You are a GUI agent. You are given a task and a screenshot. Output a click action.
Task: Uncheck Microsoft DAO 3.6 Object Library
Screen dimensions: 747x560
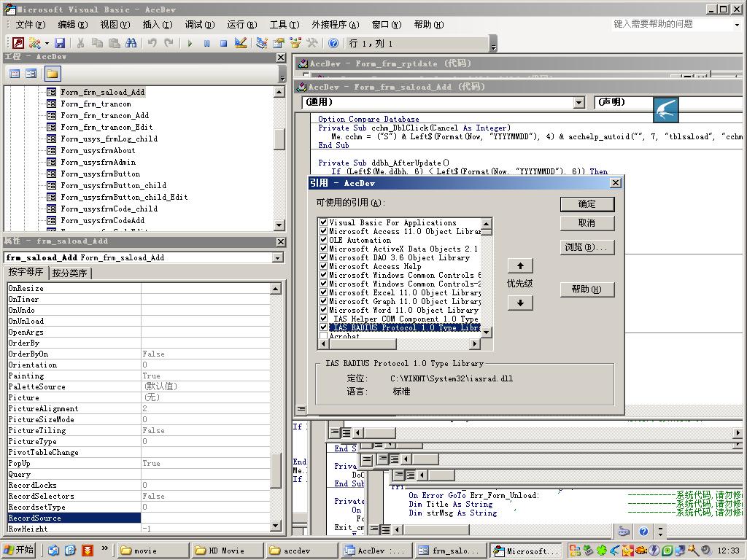click(x=323, y=257)
